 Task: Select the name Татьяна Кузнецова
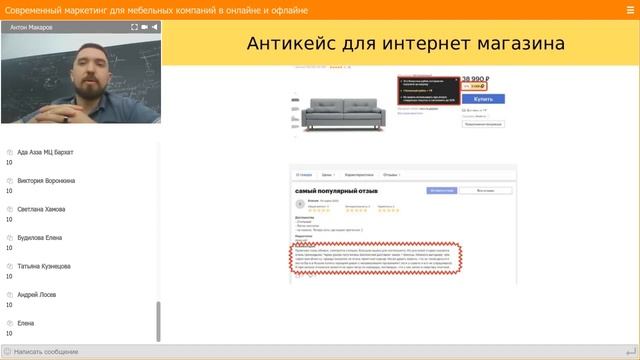point(44,266)
